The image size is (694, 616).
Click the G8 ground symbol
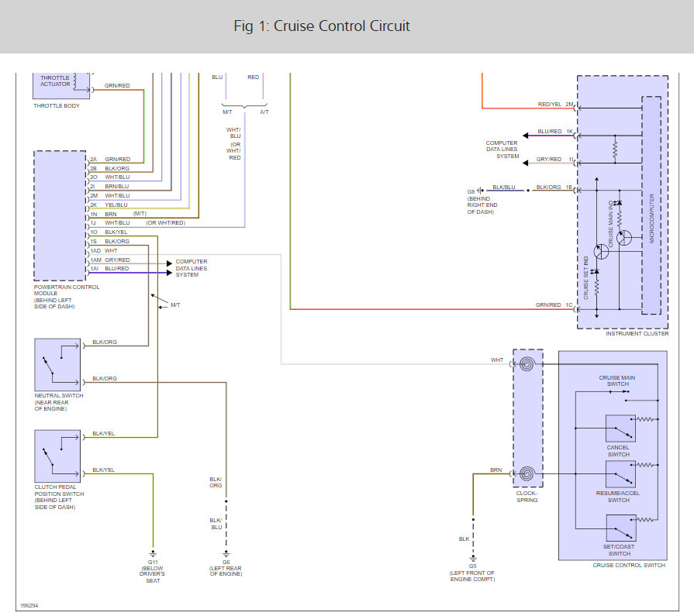(480, 191)
